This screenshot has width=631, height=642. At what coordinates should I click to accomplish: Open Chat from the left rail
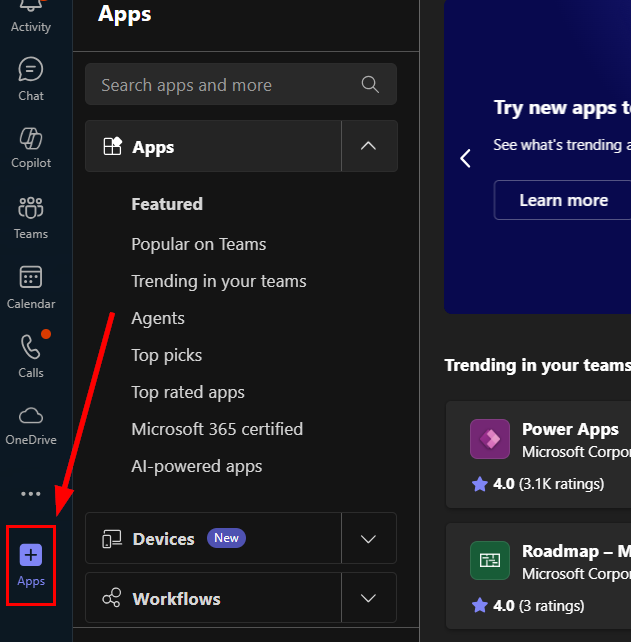click(x=31, y=79)
